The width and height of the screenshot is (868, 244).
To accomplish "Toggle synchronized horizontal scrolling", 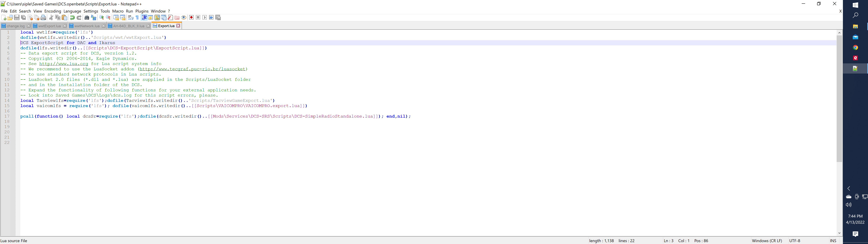I will pyautogui.click(x=123, y=17).
